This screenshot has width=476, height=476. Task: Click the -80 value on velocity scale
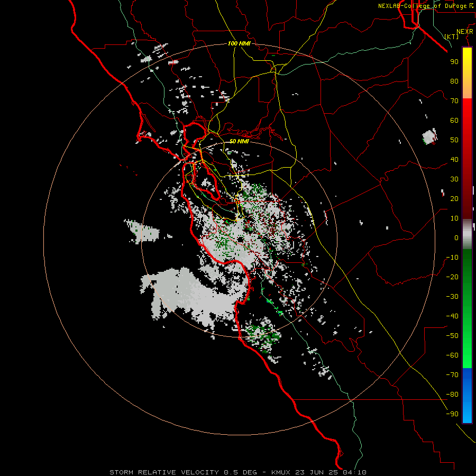click(x=452, y=395)
